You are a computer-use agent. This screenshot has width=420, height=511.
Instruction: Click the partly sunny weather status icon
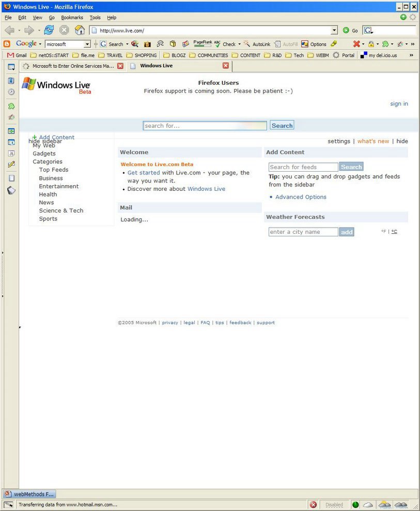[x=384, y=504]
